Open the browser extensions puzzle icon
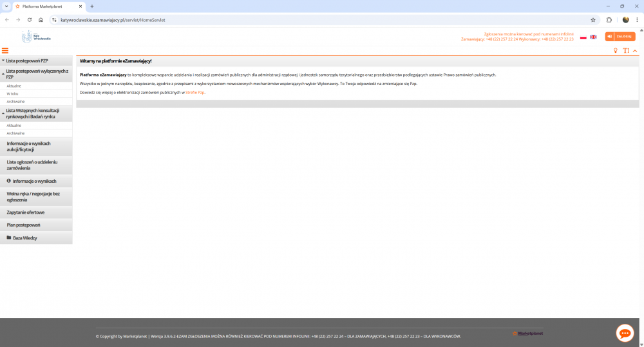Screen dimensions: 644x347 pyautogui.click(x=609, y=20)
